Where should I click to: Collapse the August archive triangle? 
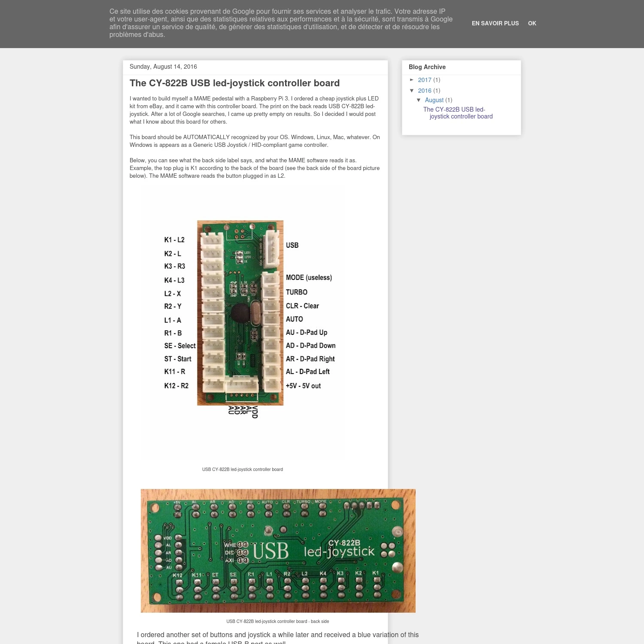(x=419, y=100)
